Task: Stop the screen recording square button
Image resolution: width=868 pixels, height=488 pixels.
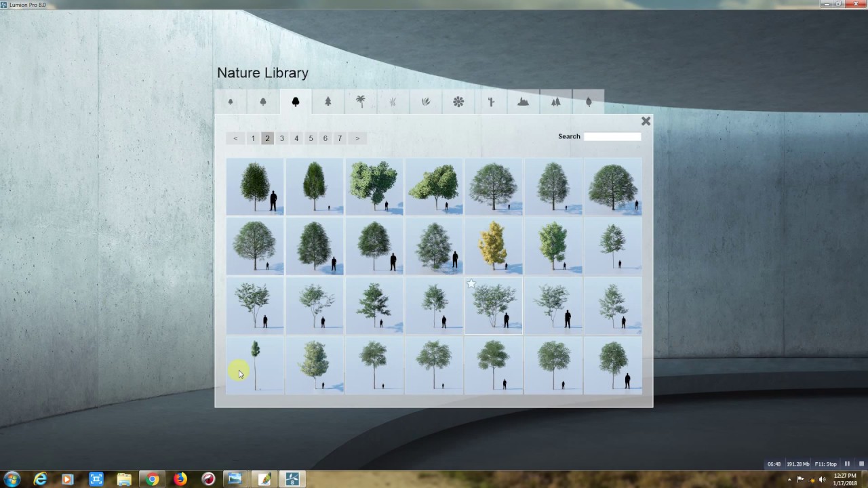Action: 861,464
